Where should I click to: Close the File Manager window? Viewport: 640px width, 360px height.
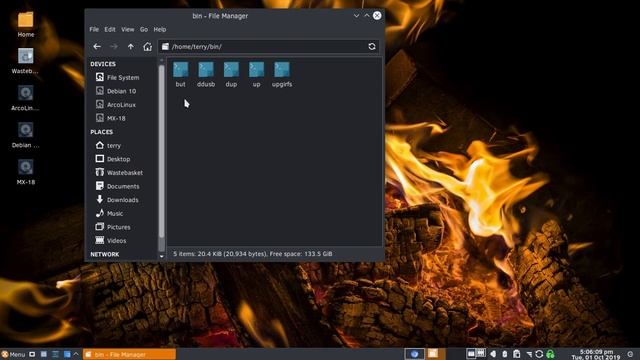point(377,16)
